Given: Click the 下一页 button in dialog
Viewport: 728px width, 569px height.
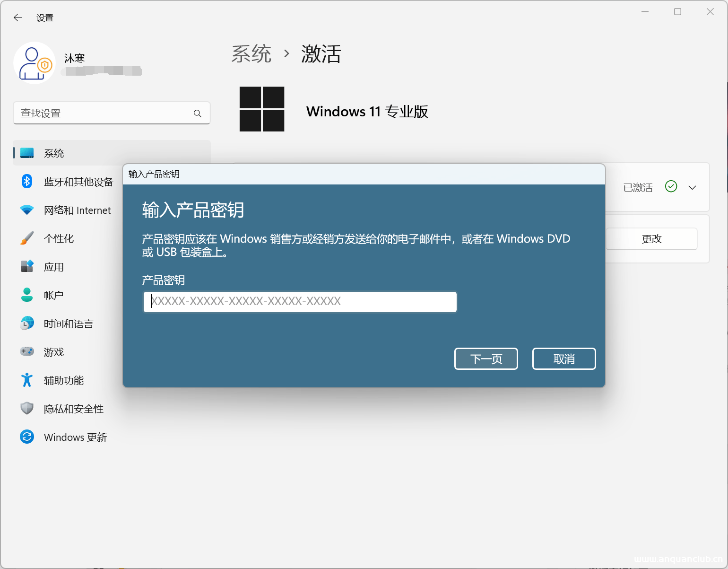Looking at the screenshot, I should pyautogui.click(x=486, y=359).
